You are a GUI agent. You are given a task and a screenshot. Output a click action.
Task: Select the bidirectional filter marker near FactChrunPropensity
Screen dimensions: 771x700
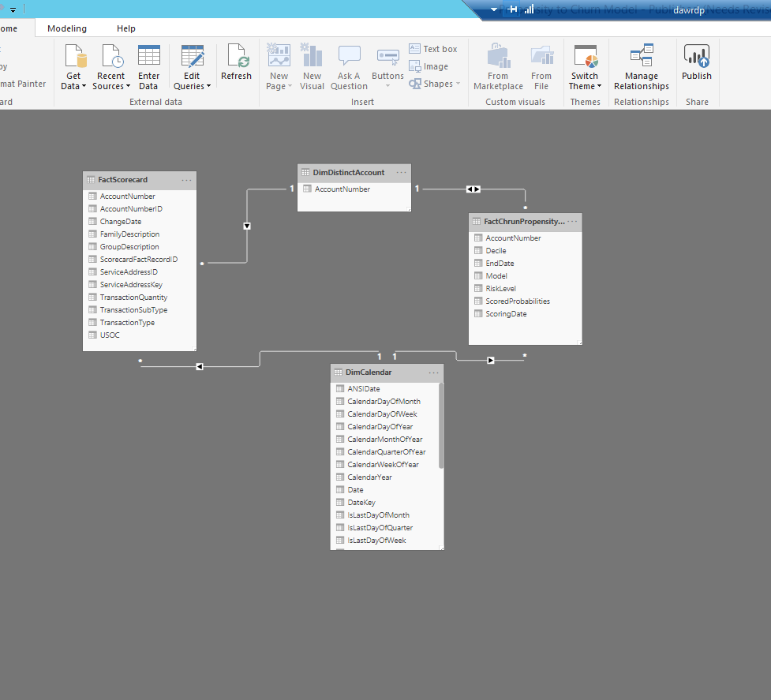click(473, 189)
